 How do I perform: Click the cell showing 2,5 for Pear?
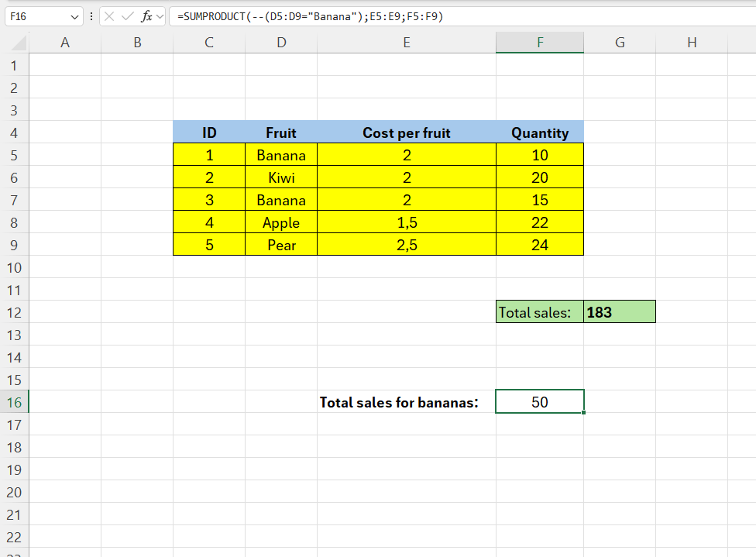(x=406, y=245)
